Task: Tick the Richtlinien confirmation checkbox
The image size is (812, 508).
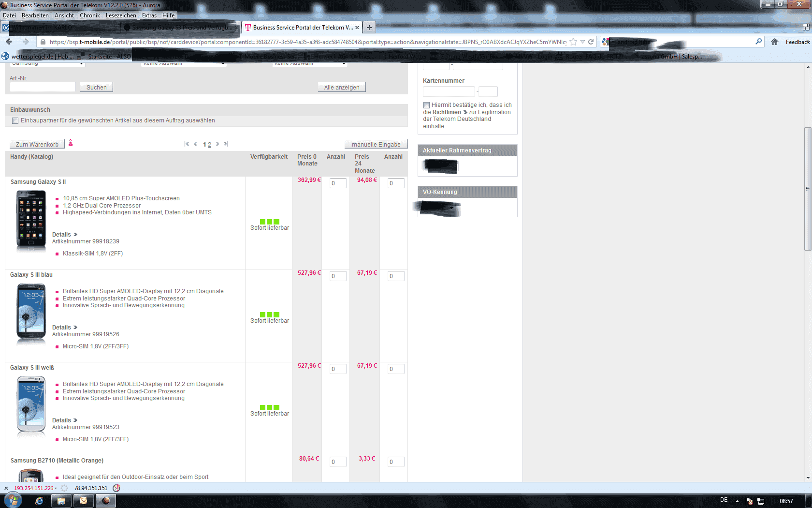Action: coord(426,105)
